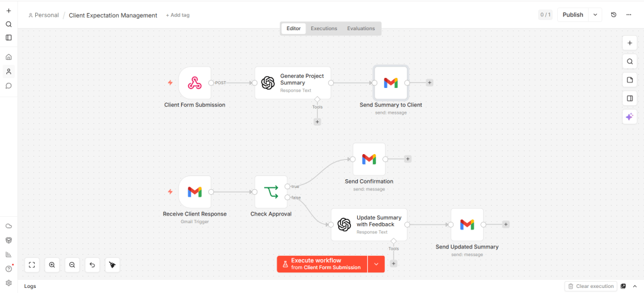The image size is (644, 293).
Task: Open workflow history clock icon
Action: click(x=614, y=14)
